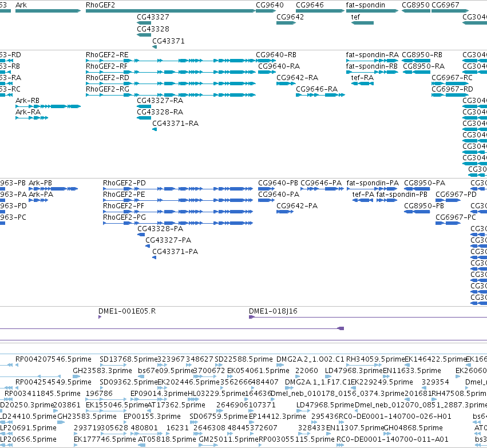
Task: Click protein RhoGEF2-PE
Action: pos(178,200)
